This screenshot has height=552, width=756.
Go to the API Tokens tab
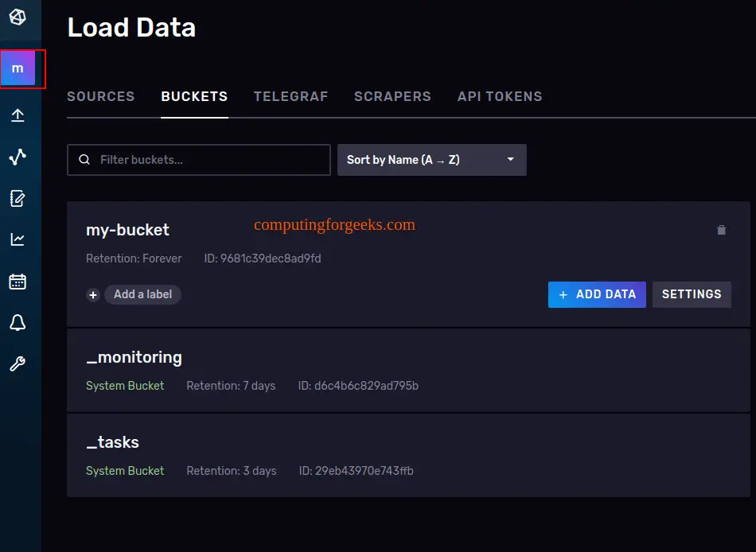tap(500, 96)
